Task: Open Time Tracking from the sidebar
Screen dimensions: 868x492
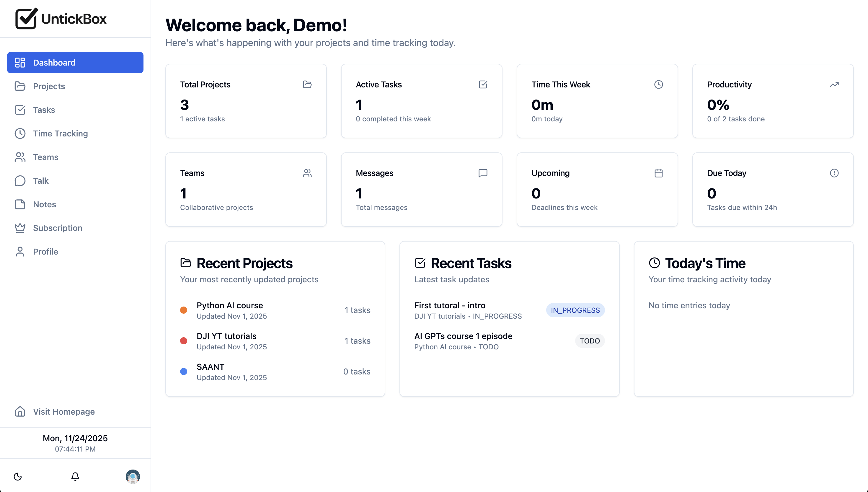Action: (60, 133)
